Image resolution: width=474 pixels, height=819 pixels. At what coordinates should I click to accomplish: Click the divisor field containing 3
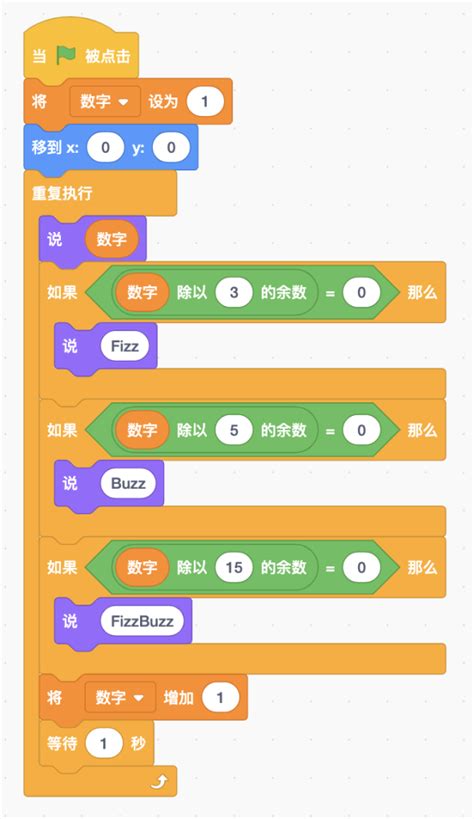[x=234, y=292]
